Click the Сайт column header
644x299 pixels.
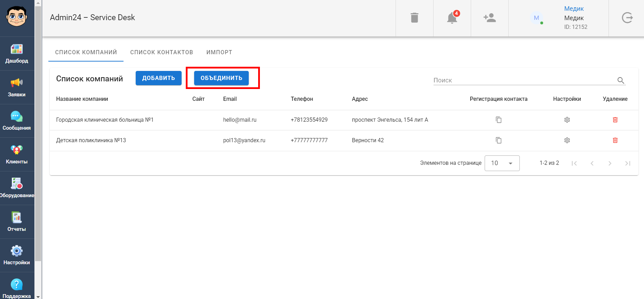(x=198, y=99)
